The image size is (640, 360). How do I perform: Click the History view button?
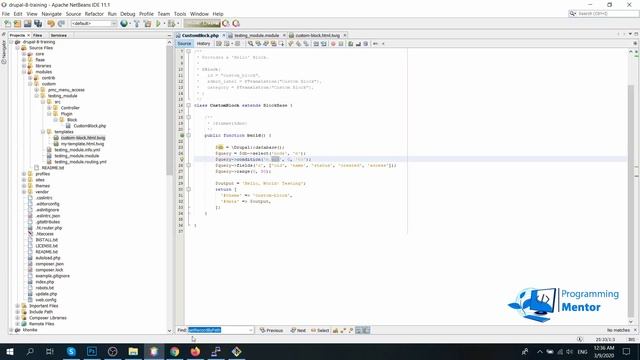pos(203,44)
